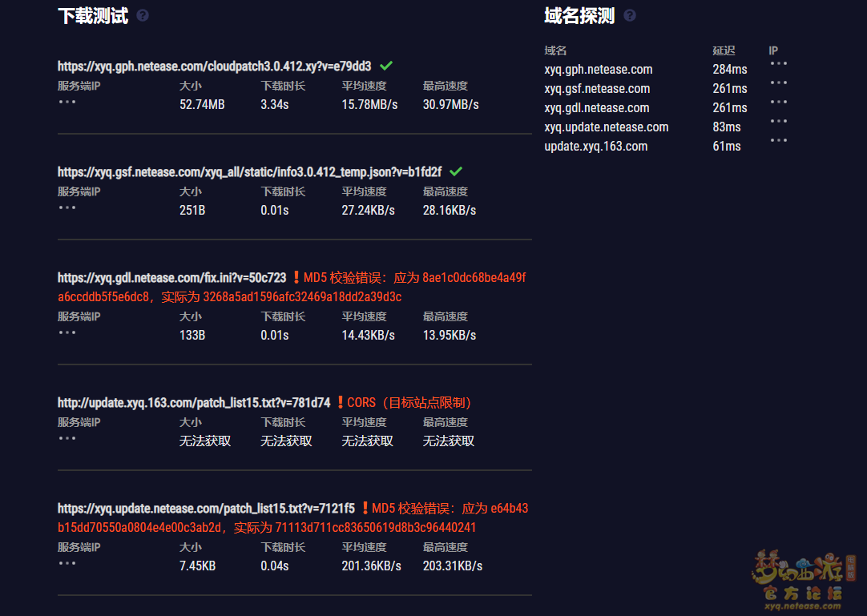Click the 域名 column header
The image size is (867, 616).
[555, 50]
